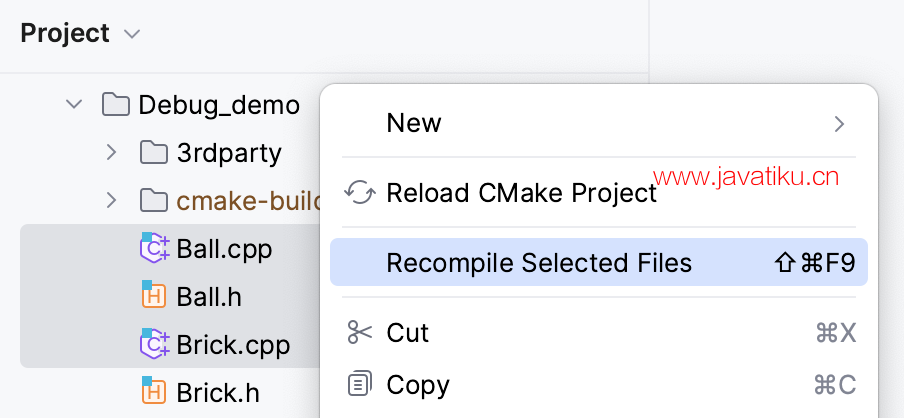Select Reload CMake Project menu entry
The height and width of the screenshot is (418, 904).
(599, 193)
